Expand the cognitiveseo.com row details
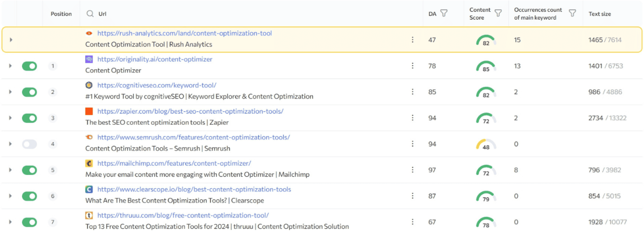This screenshot has height=231, width=644. pos(10,92)
